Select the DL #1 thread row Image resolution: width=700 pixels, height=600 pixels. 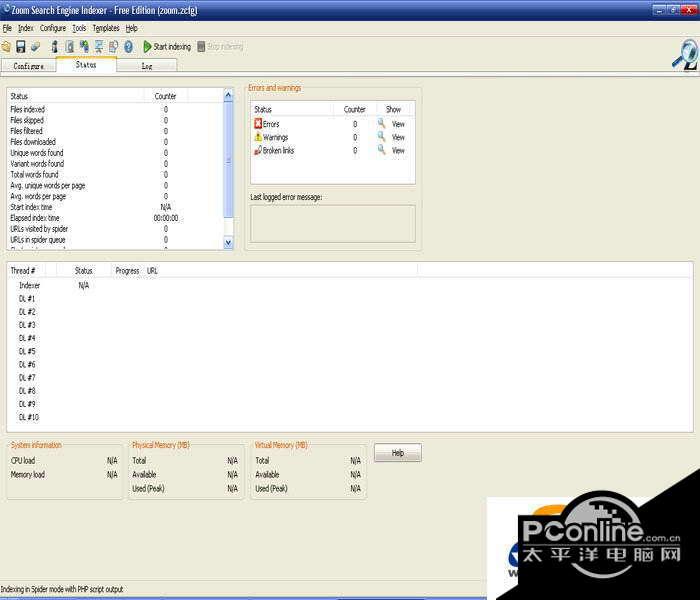(350, 299)
